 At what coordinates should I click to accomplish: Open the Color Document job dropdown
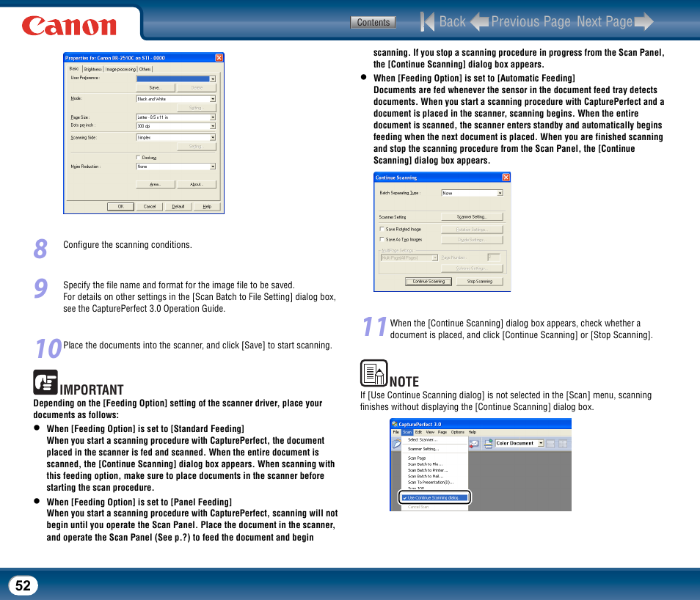pos(519,443)
